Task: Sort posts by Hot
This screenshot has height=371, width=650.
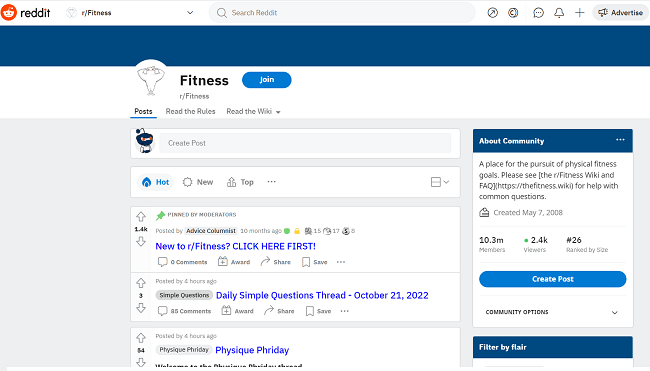Action: 155,182
